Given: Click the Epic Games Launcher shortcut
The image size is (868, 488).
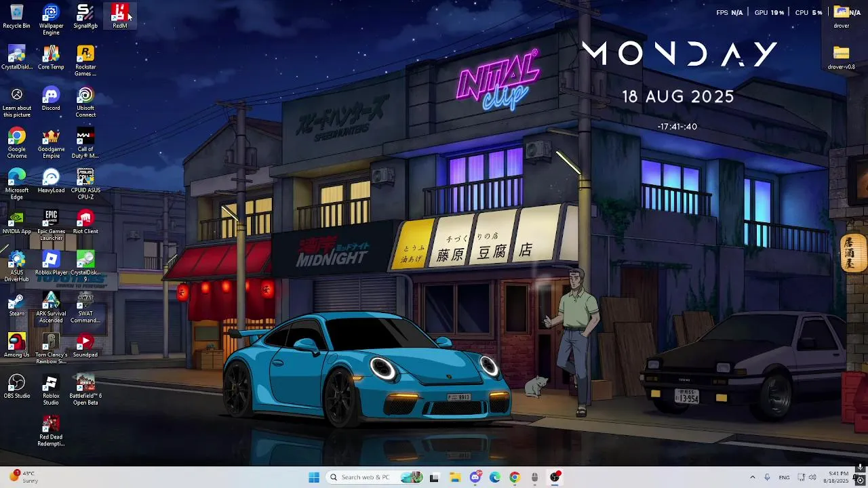Looking at the screenshot, I should click(x=51, y=226).
